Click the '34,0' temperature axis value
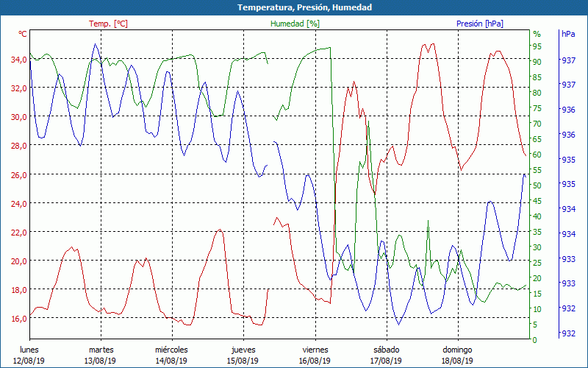 coord(19,60)
